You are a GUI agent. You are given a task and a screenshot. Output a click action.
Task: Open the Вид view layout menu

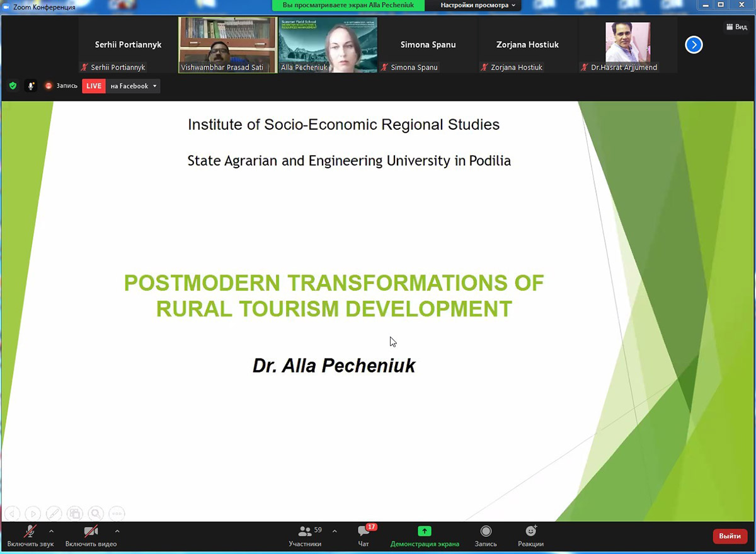[x=736, y=27]
